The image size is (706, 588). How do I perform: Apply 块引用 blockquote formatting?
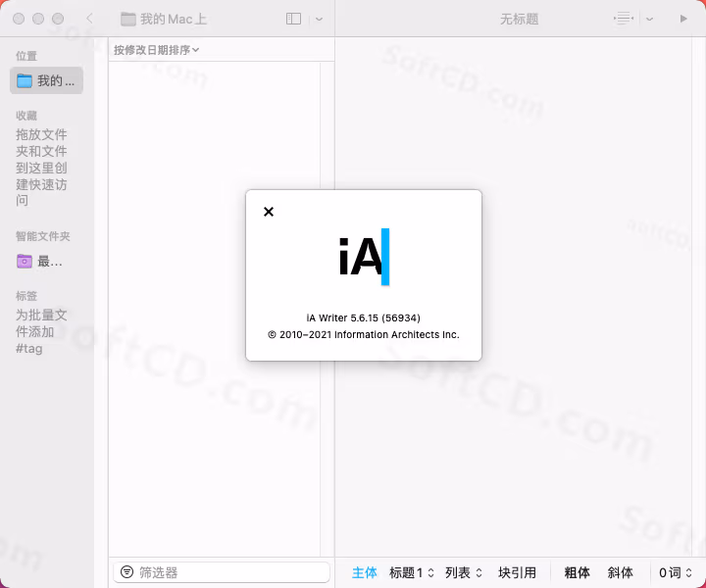(x=517, y=572)
